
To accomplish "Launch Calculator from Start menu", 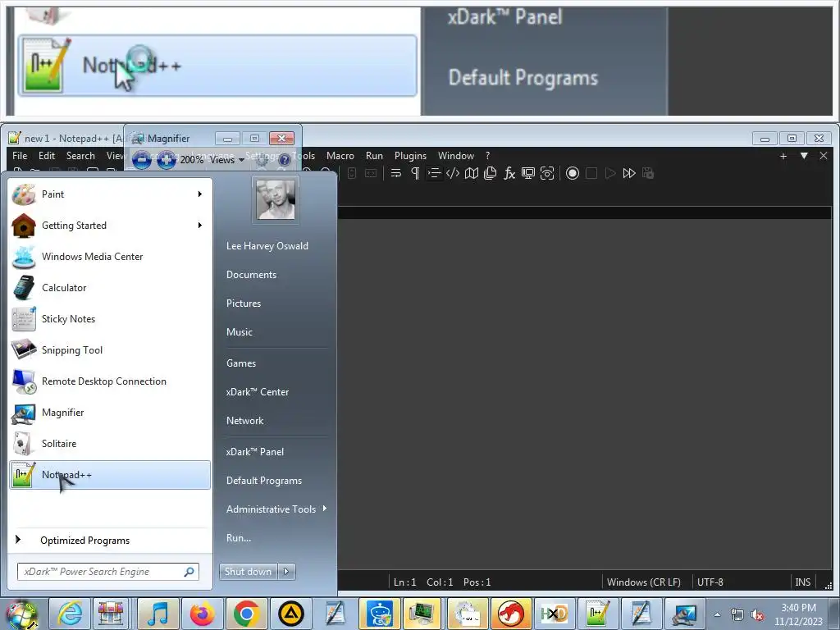I will pos(110,288).
